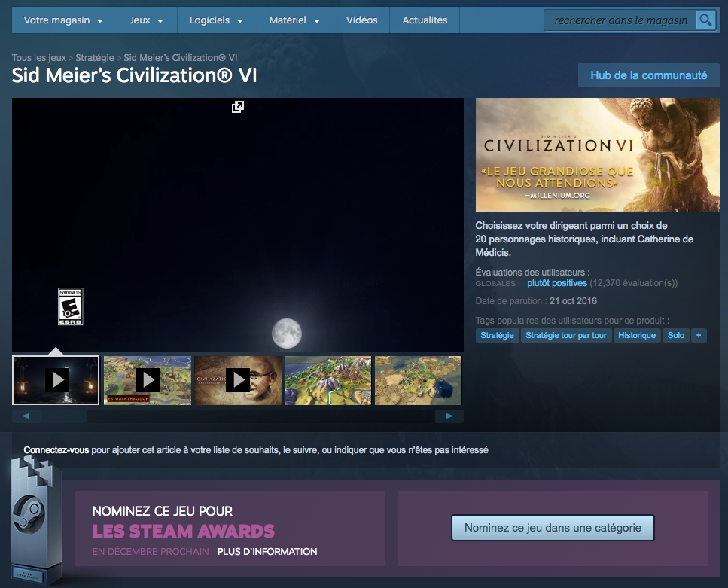Screen dimensions: 728x588
Task: Click Nominez ce jeu dans une catégorie
Action: [553, 528]
